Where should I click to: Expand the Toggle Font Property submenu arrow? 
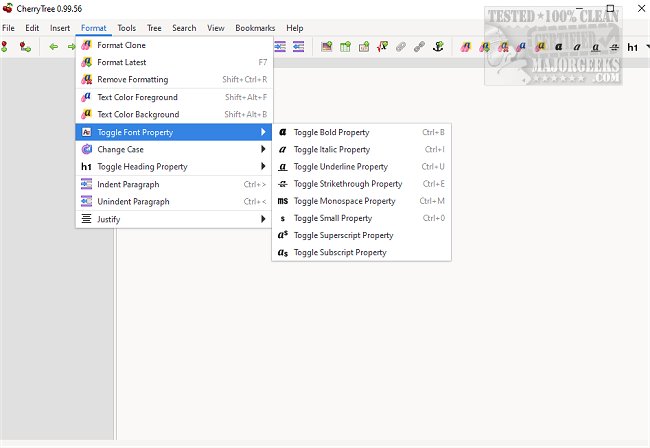pos(263,132)
